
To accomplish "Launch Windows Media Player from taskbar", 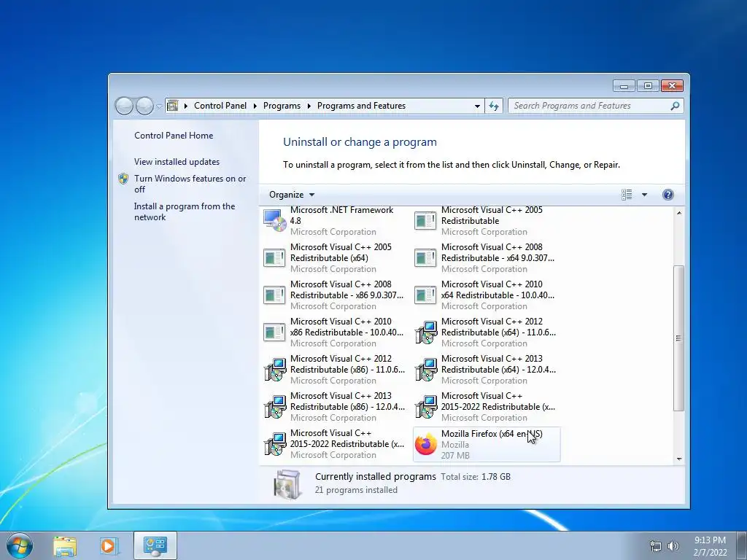I will click(x=109, y=545).
